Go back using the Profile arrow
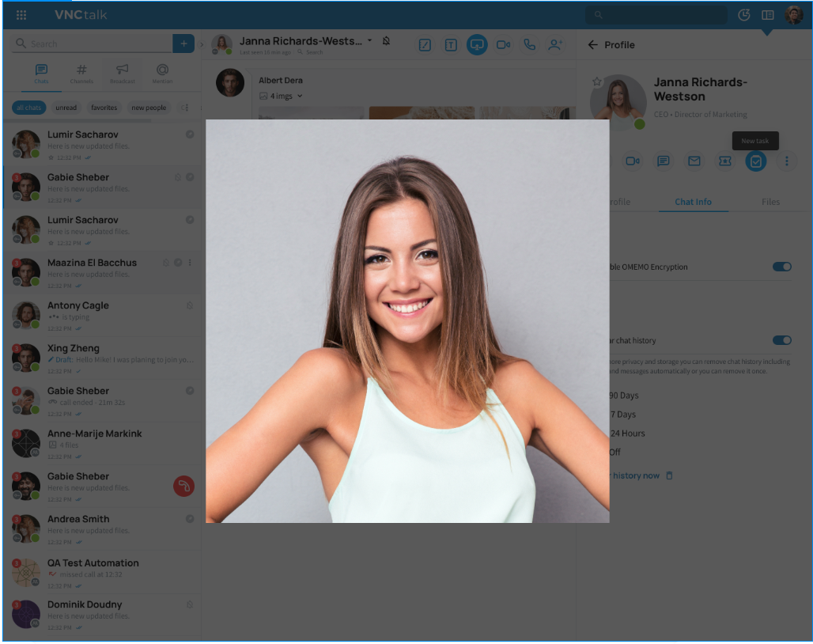The height and width of the screenshot is (644, 813). tap(592, 45)
